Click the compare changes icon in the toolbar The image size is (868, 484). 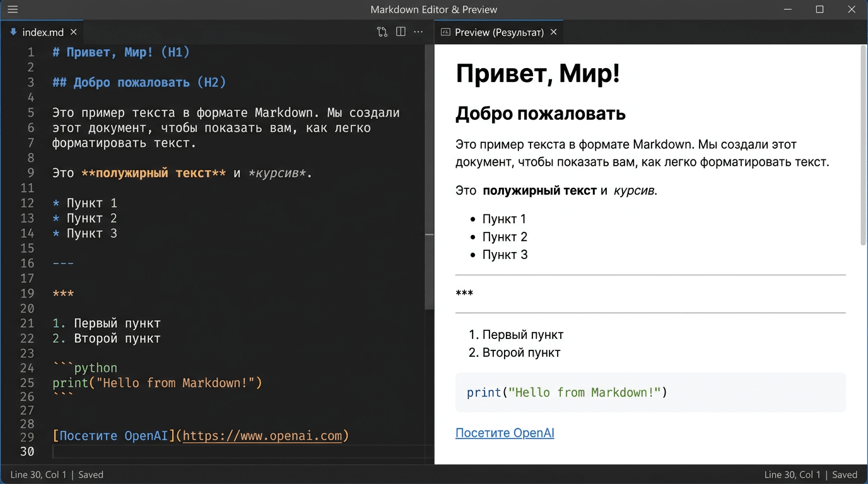(382, 32)
